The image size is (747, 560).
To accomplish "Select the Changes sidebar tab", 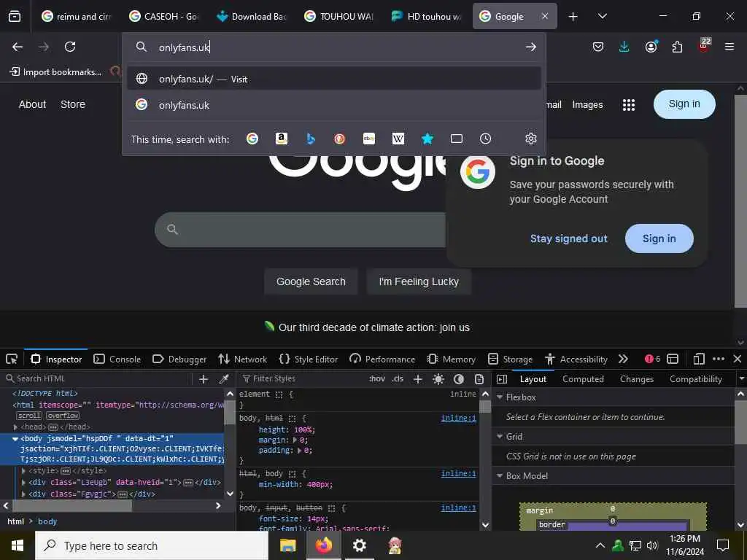I will pyautogui.click(x=636, y=379).
